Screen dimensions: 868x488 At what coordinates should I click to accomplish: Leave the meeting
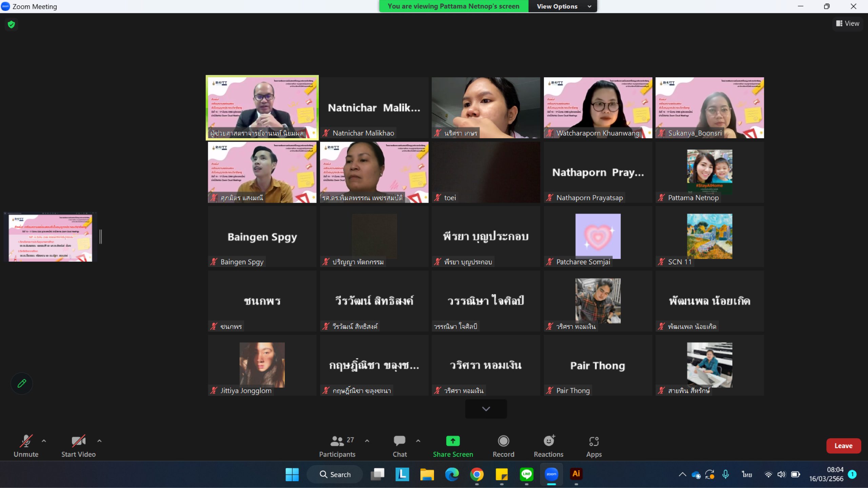[x=843, y=446]
